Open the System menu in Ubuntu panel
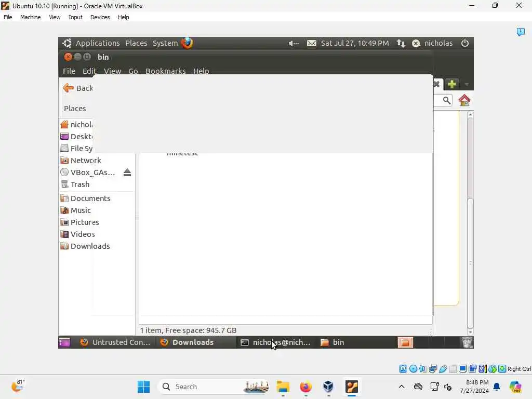This screenshot has width=532, height=399. pyautogui.click(x=165, y=43)
